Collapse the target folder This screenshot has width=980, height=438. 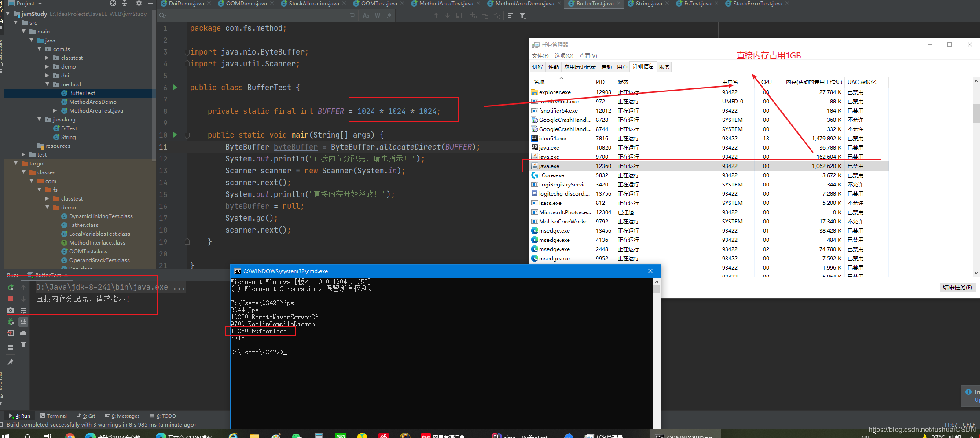point(16,163)
